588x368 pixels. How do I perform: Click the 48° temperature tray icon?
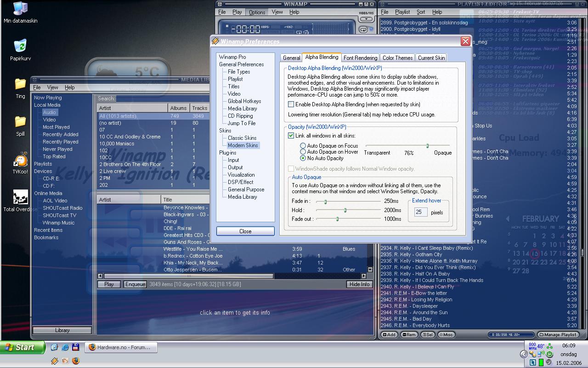point(541,346)
